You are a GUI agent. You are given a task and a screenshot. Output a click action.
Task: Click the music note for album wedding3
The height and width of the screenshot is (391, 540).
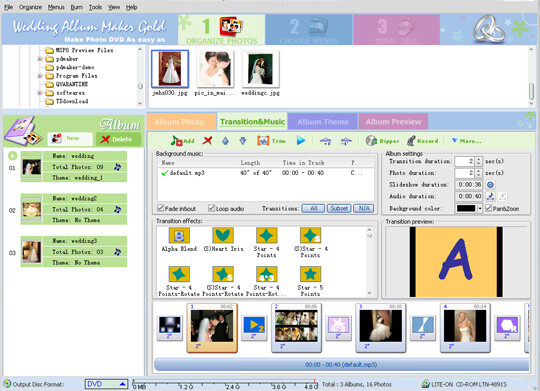click(x=117, y=252)
